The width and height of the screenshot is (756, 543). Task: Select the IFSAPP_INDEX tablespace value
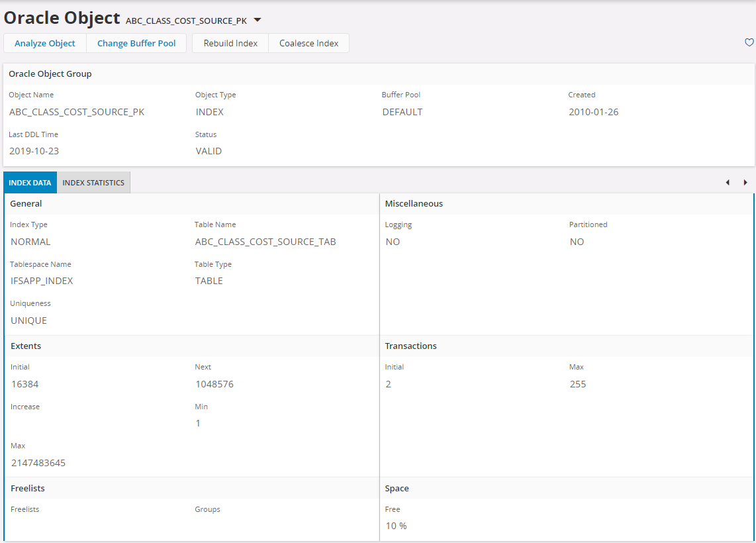[x=42, y=280]
